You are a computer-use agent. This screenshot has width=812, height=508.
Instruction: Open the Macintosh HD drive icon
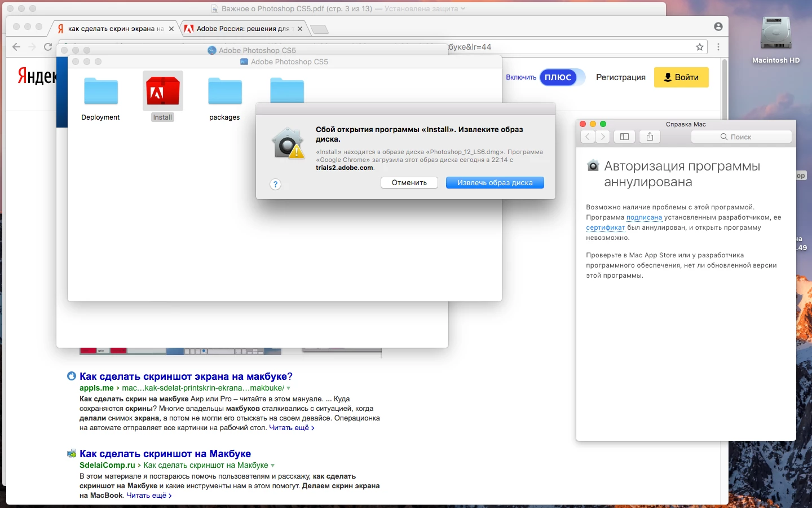pos(776,33)
